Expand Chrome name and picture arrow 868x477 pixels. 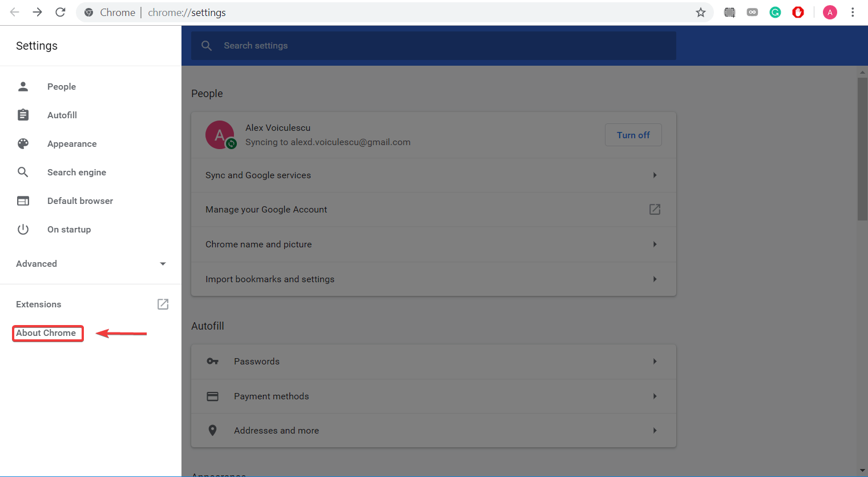(x=655, y=244)
